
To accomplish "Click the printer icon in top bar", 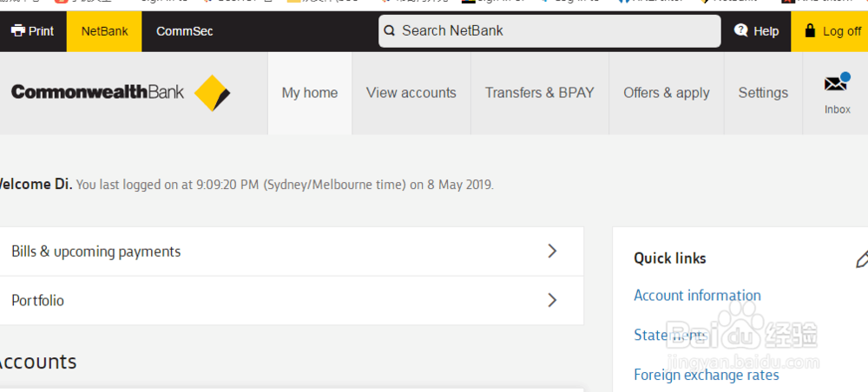I will click(x=17, y=31).
